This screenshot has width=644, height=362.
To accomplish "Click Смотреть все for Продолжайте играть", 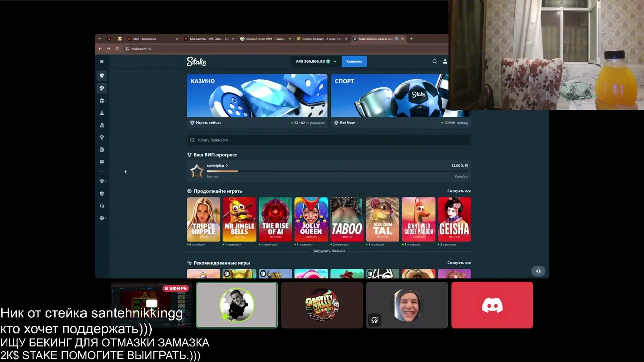I will 459,191.
